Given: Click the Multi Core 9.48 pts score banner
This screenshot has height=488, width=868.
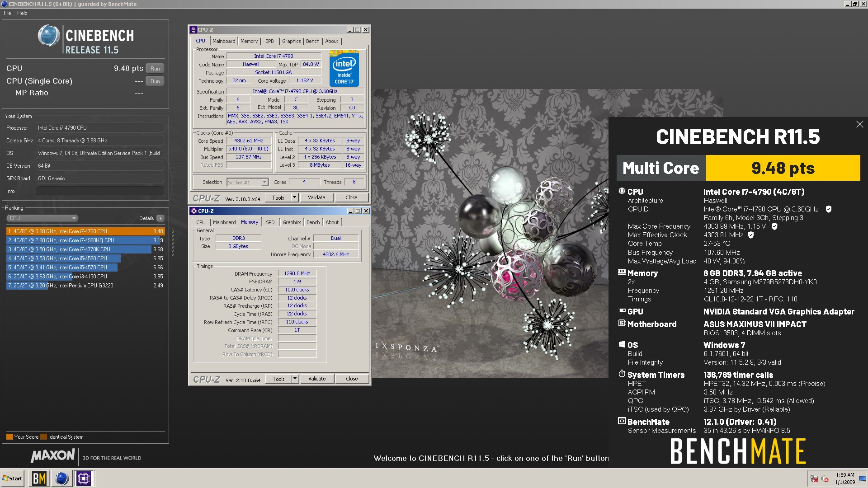Looking at the screenshot, I should click(x=738, y=168).
